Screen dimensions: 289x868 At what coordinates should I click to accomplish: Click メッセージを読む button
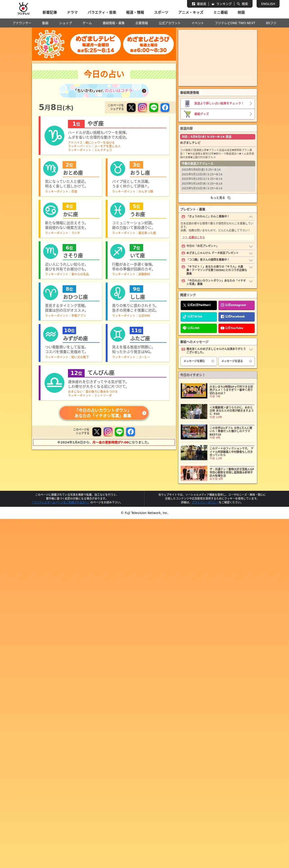(x=199, y=361)
